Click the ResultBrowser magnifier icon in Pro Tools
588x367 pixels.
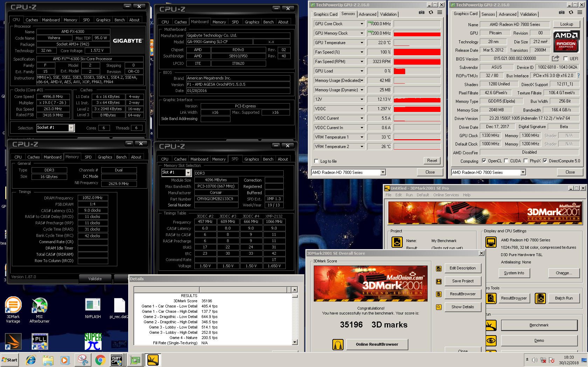pos(491,298)
